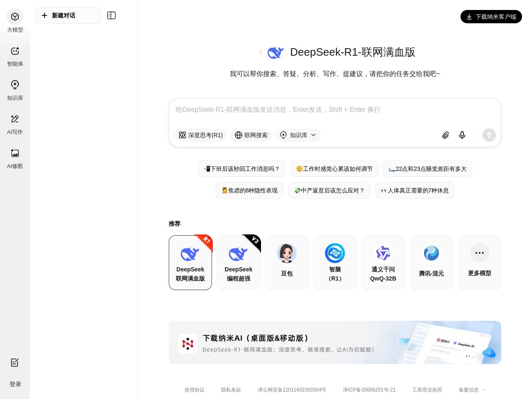Expand the 备案信息 footer item
Image resolution: width=532 pixels, height=399 pixels.
coord(471,390)
